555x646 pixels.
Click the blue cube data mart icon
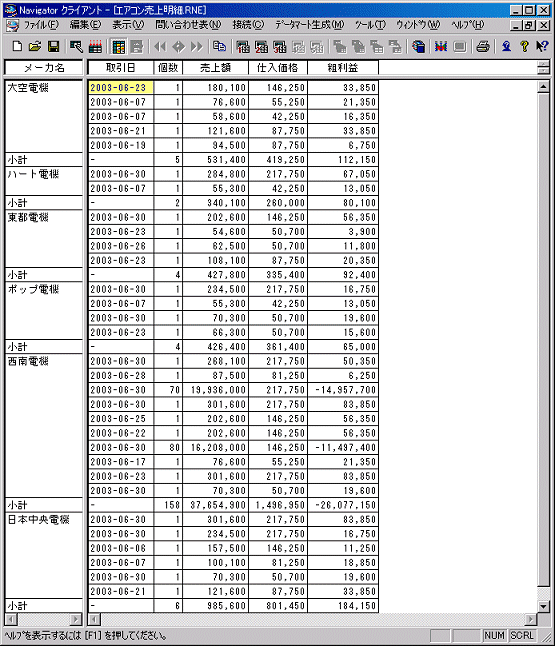tap(418, 47)
